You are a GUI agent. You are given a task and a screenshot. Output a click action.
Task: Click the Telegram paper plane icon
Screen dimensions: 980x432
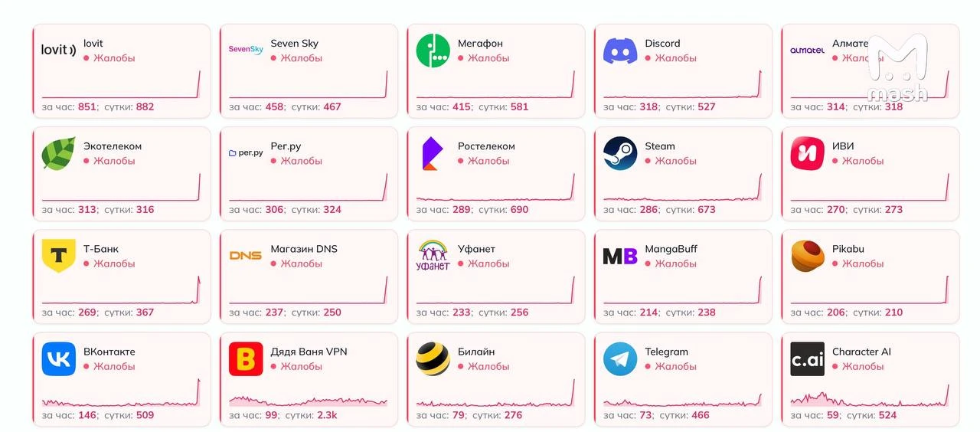tap(620, 358)
